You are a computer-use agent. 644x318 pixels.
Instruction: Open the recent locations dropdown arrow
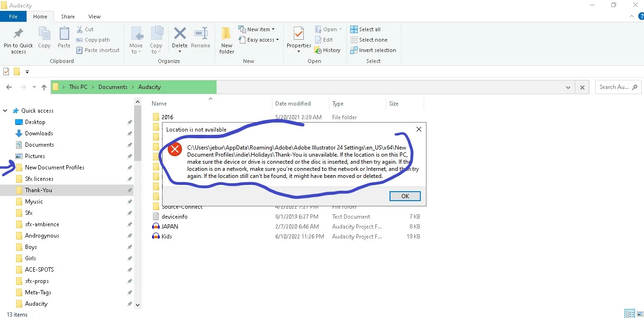coord(34,87)
